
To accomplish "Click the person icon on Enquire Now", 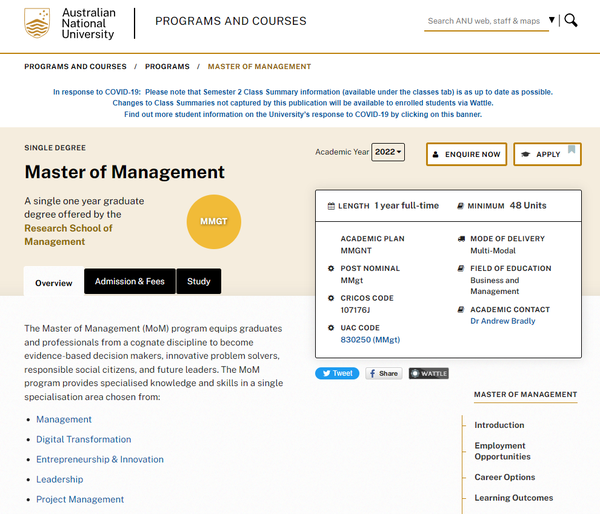I will [x=435, y=154].
